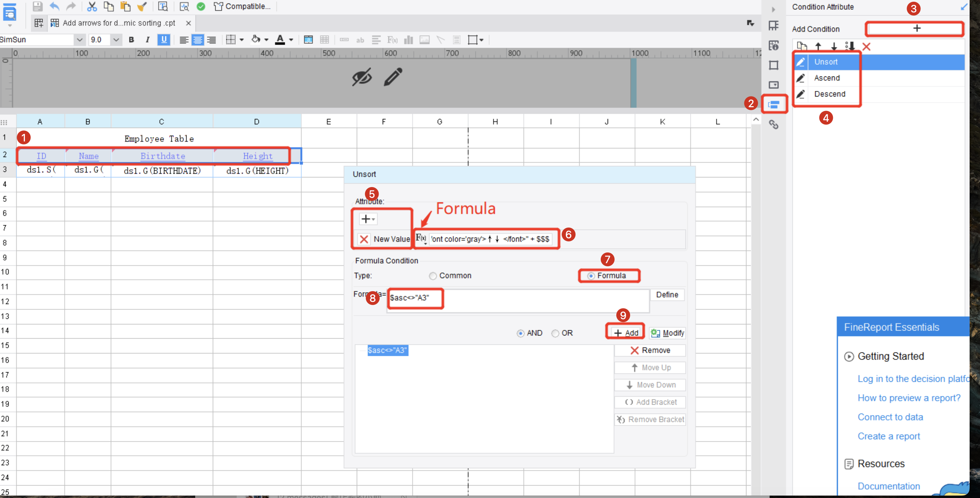Open the Hyperlink panel icon
Viewport: 980px width, 498px height.
pos(774,124)
